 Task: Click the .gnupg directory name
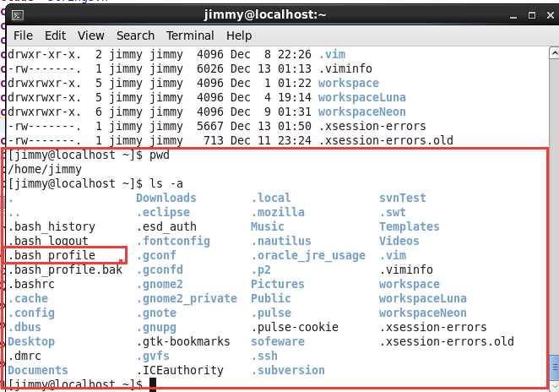(156, 328)
